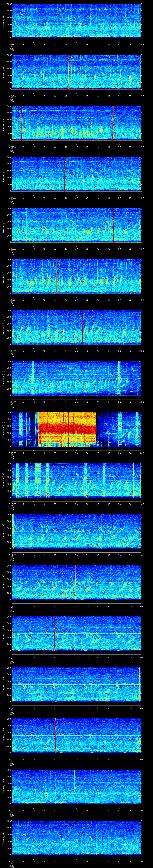Click red vertical marker near 5s in 2:03:00 panel
This screenshot has height=868, width=153.
coord(22,123)
